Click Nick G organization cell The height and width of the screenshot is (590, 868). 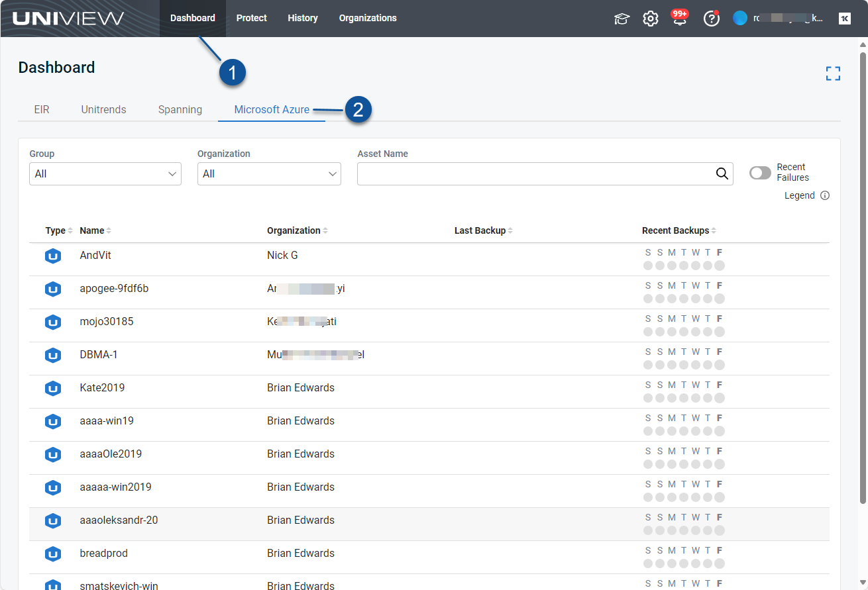point(282,256)
